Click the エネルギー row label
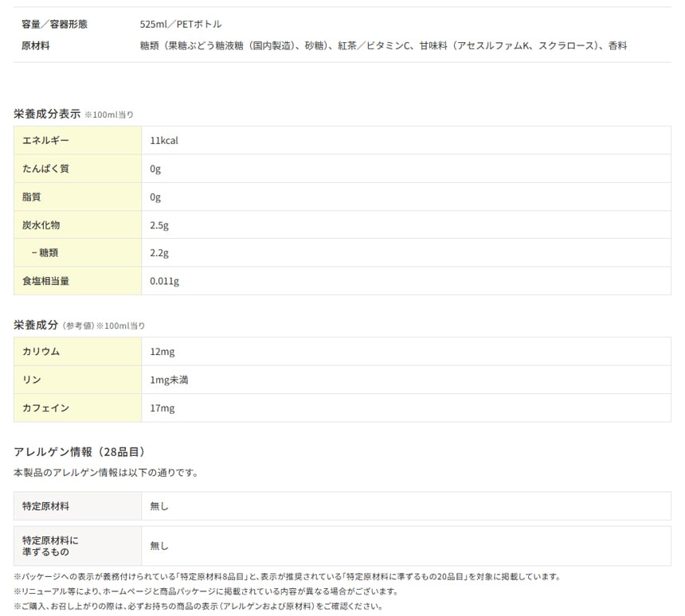 click(45, 141)
